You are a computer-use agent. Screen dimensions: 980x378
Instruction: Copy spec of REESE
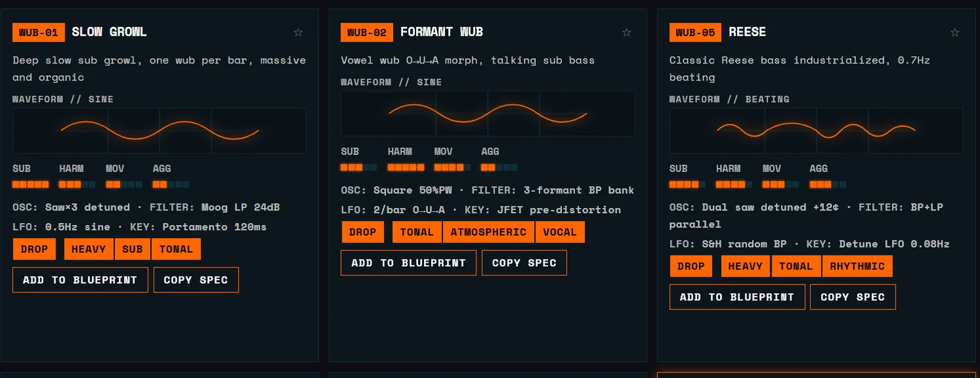(x=853, y=297)
